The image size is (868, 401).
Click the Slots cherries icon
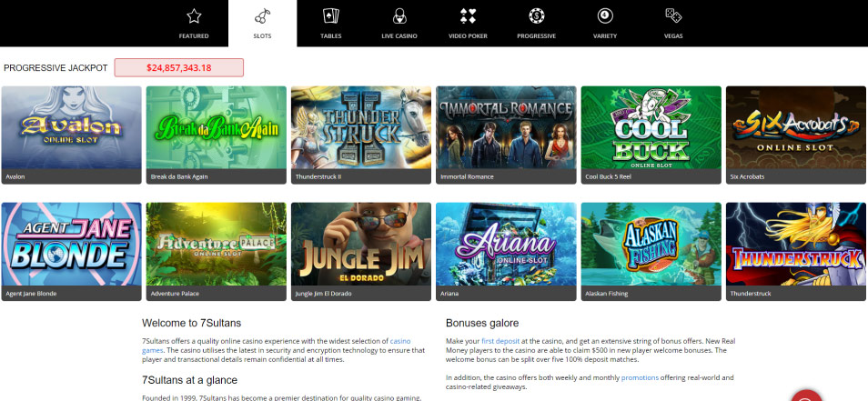(x=262, y=16)
